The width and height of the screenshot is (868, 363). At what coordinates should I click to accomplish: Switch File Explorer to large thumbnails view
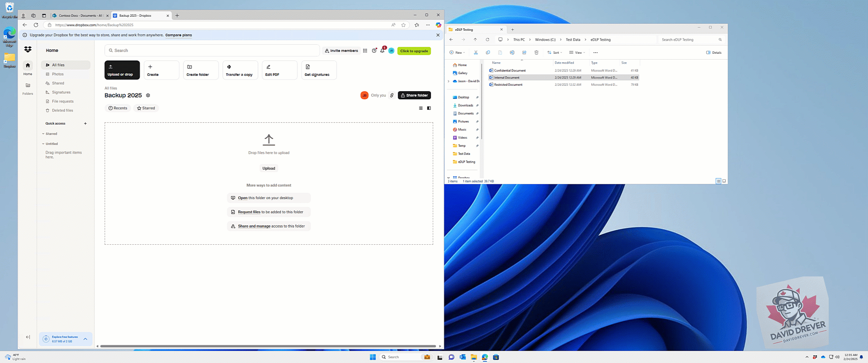[724, 181]
